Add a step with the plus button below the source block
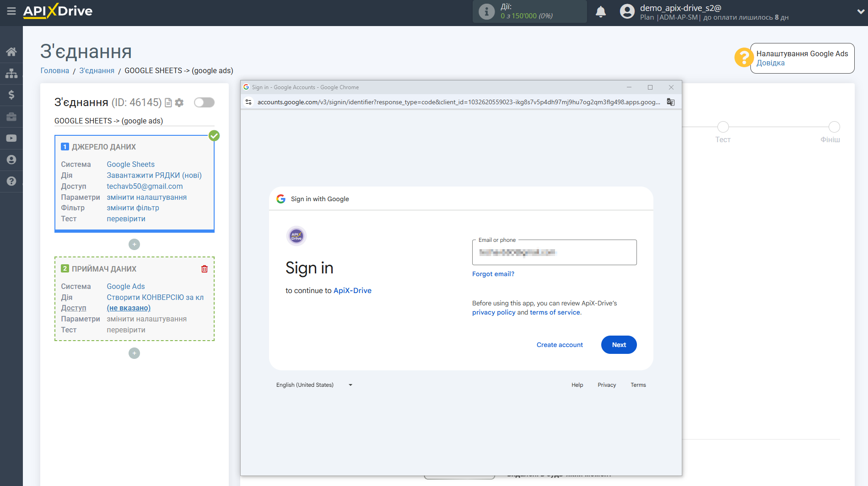 (134, 245)
